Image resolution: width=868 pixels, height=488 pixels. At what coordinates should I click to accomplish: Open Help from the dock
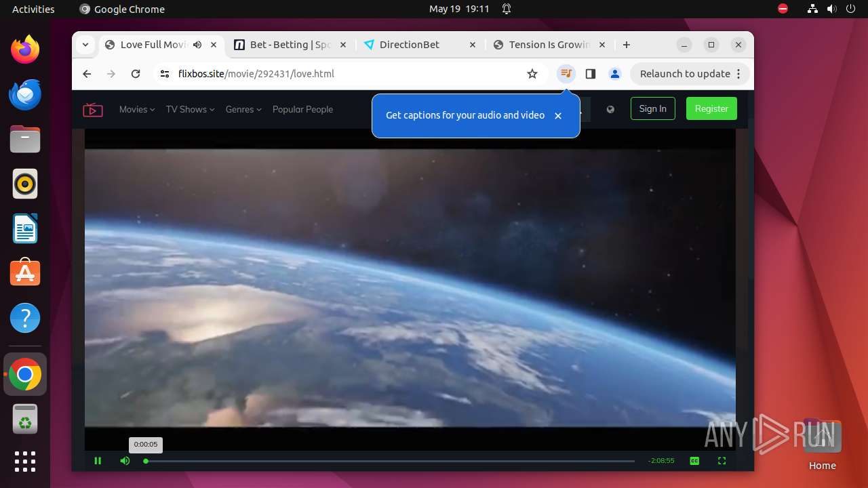coord(25,318)
